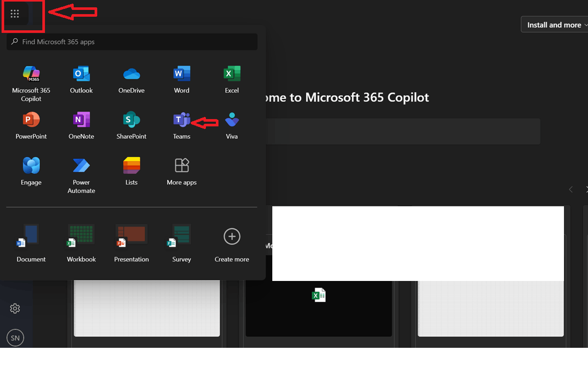
Task: Click More apps tile
Action: [x=181, y=171]
